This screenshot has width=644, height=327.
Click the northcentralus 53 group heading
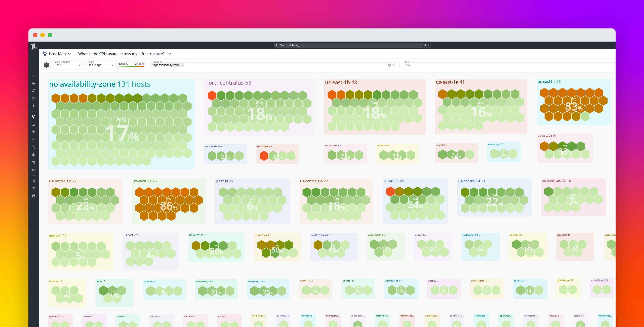coord(228,83)
